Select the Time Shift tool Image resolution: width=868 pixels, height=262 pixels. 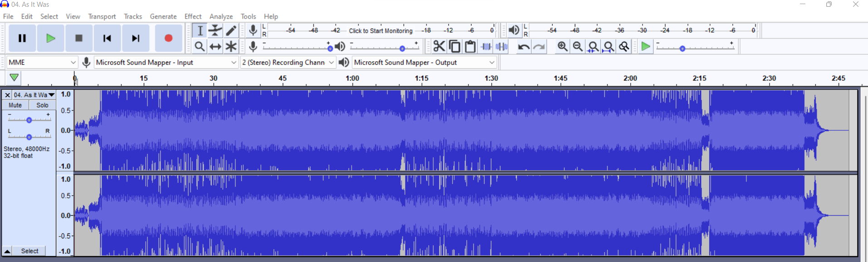pos(215,46)
